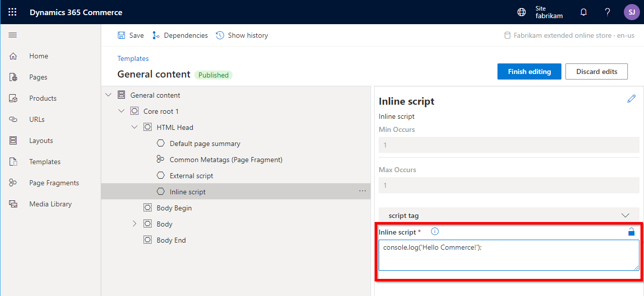Viewport: 644px width, 296px height.
Task: Expand the Body tree node
Action: pos(134,224)
